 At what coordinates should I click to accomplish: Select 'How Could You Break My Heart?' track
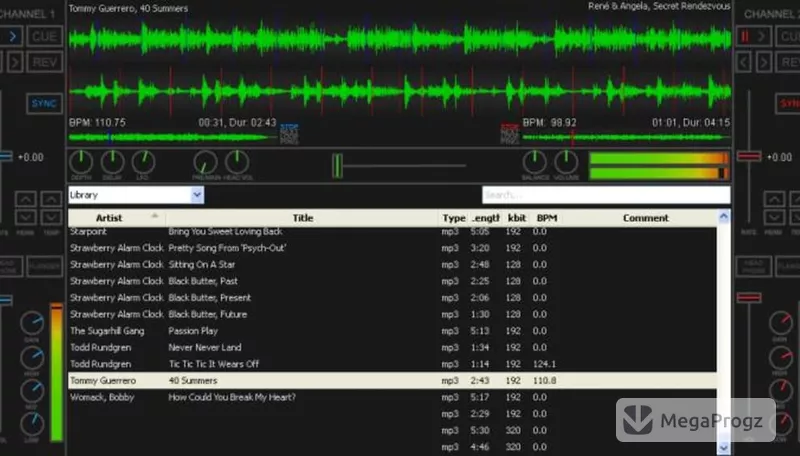[392, 397]
